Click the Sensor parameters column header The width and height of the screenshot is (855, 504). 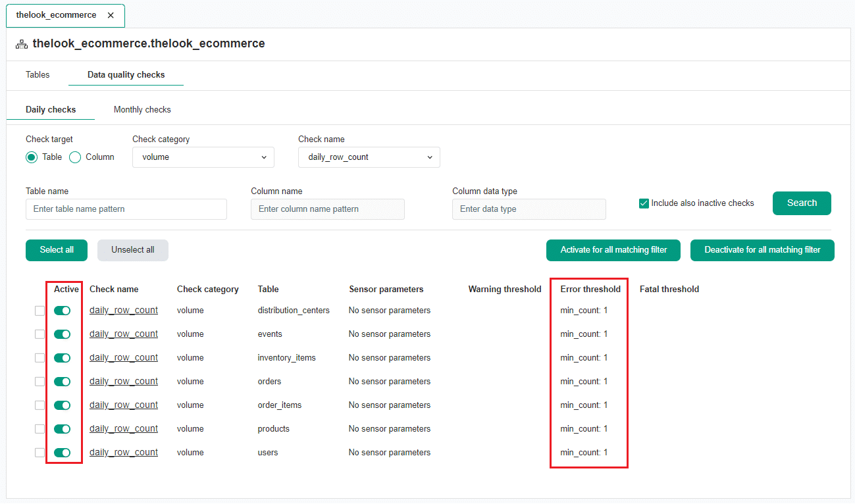pyautogui.click(x=386, y=290)
